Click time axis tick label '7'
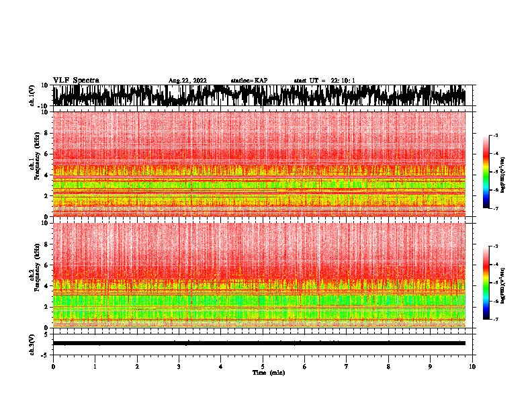The height and width of the screenshot is (411, 532). (x=347, y=367)
